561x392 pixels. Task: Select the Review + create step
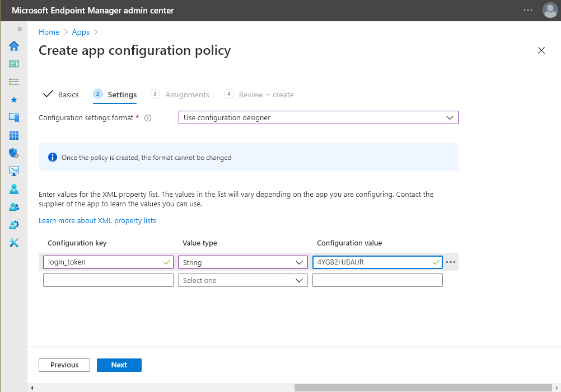[259, 95]
